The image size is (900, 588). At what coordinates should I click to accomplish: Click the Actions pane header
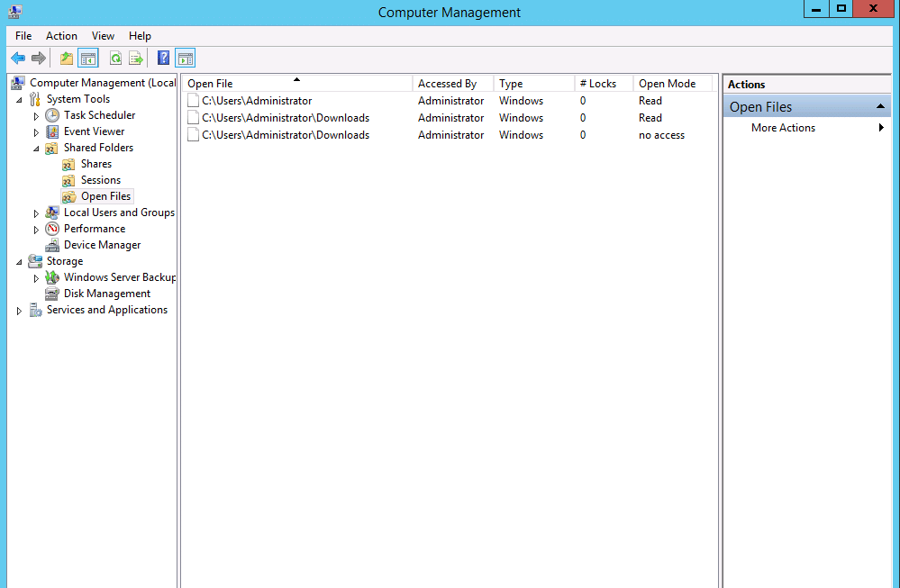tap(806, 85)
